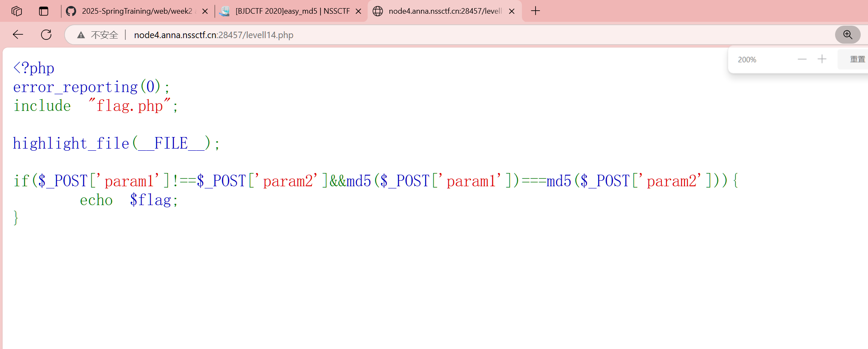Click the 不安全 security label
This screenshot has height=349, width=868.
(x=104, y=35)
